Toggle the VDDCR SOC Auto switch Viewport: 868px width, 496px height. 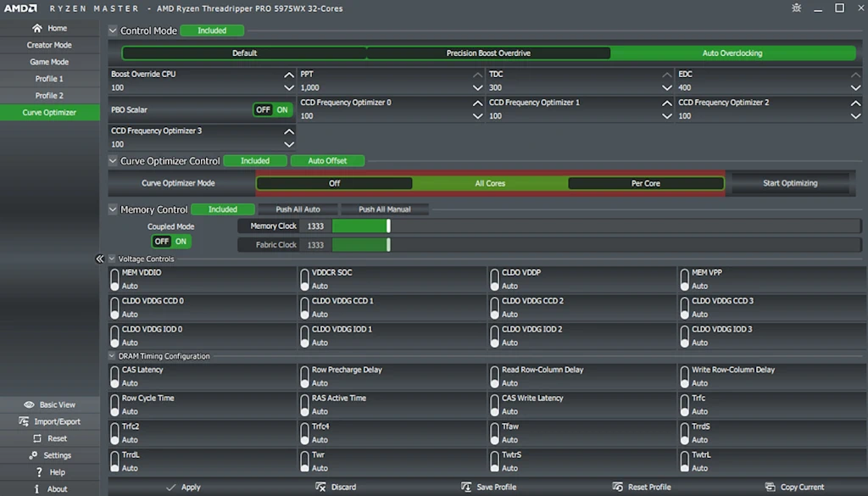pyautogui.click(x=304, y=280)
